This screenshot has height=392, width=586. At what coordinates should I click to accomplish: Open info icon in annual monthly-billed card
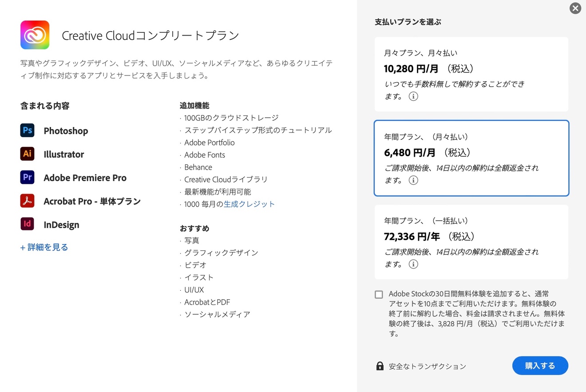413,180
